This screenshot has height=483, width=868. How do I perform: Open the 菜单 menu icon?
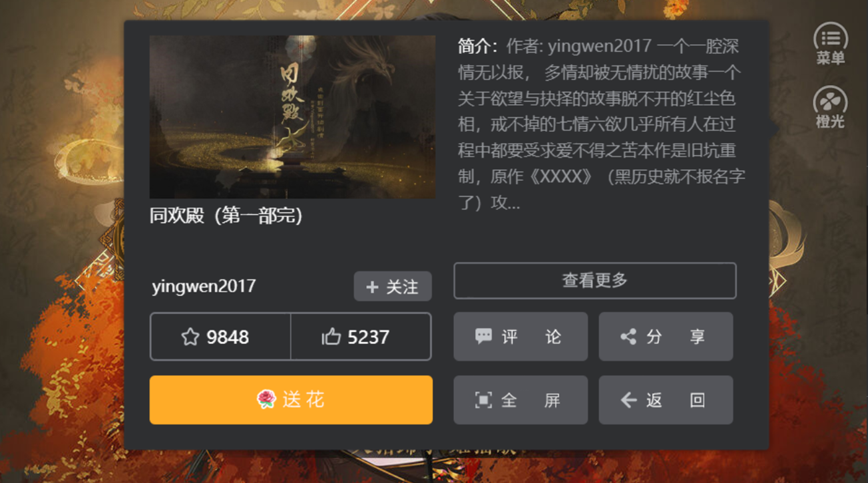click(830, 38)
